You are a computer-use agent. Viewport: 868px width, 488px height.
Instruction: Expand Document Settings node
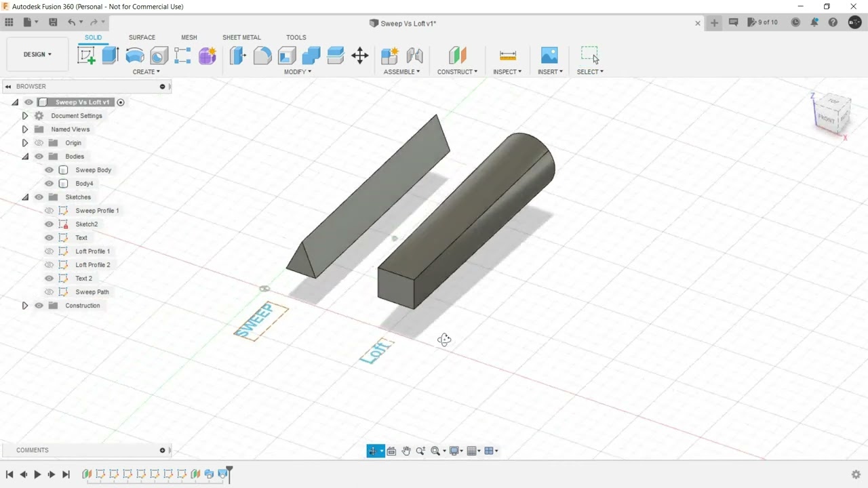coord(25,116)
